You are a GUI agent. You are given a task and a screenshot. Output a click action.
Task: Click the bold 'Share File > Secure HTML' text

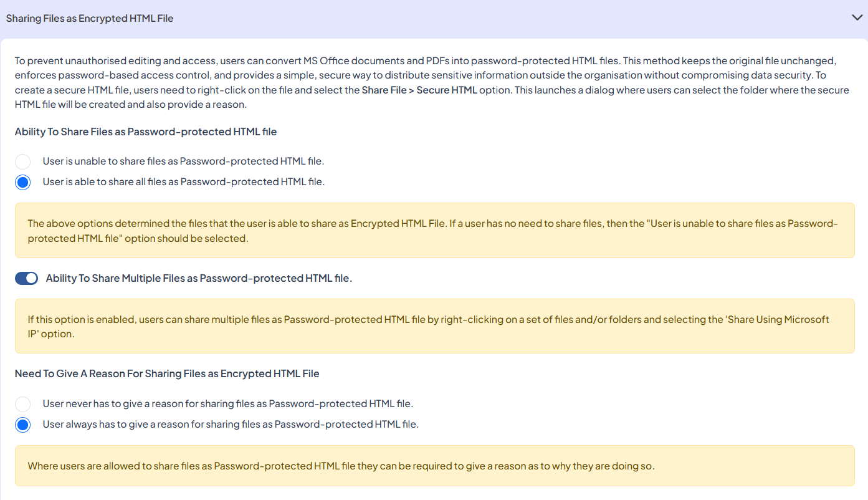(x=419, y=90)
